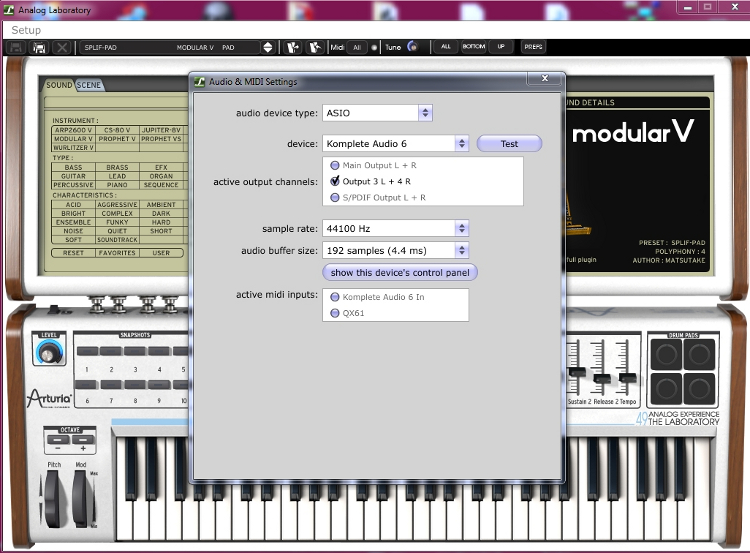Open the device dropdown showing Komplete Audio 6
This screenshot has height=553, width=750.
[396, 144]
